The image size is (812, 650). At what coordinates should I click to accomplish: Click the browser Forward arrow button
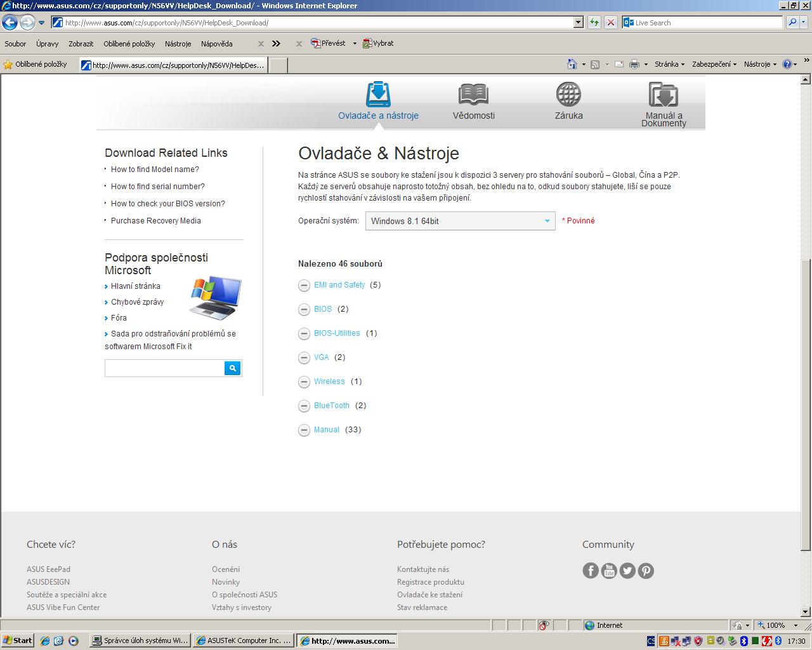(27, 23)
